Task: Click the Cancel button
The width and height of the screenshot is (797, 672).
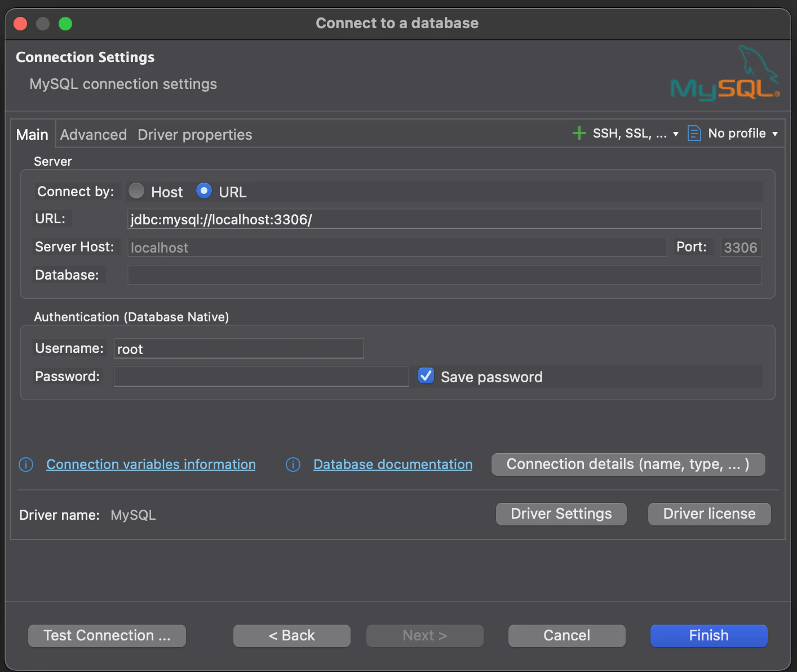Action: tap(567, 636)
